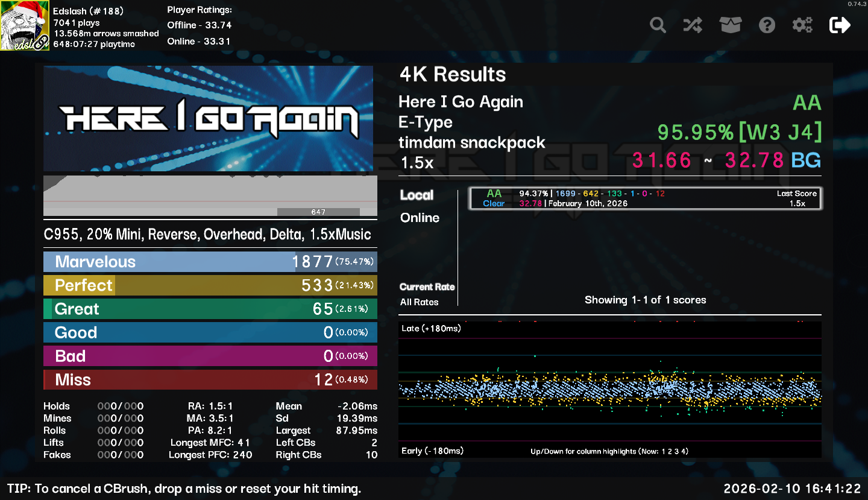Open the search magnifier icon
The height and width of the screenshot is (500, 868).
(658, 25)
